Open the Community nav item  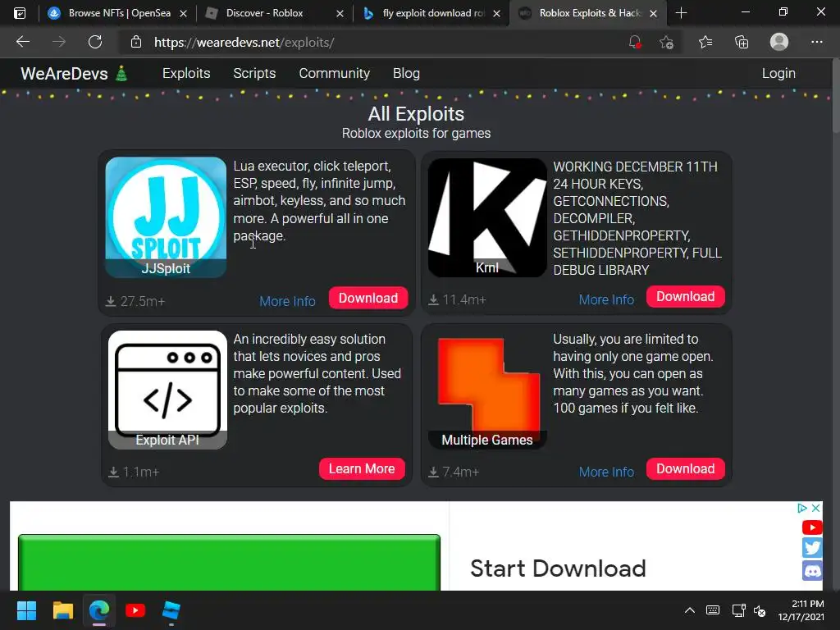335,73
